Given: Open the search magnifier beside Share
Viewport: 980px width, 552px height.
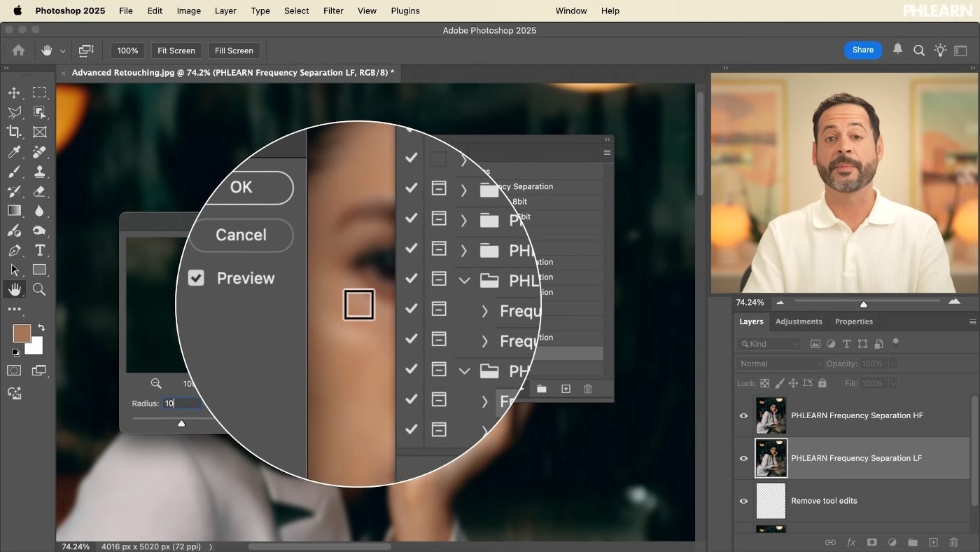Looking at the screenshot, I should coord(919,50).
